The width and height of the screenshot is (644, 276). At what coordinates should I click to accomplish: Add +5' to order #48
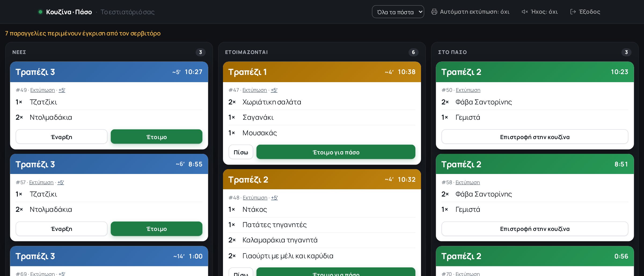coord(274,198)
